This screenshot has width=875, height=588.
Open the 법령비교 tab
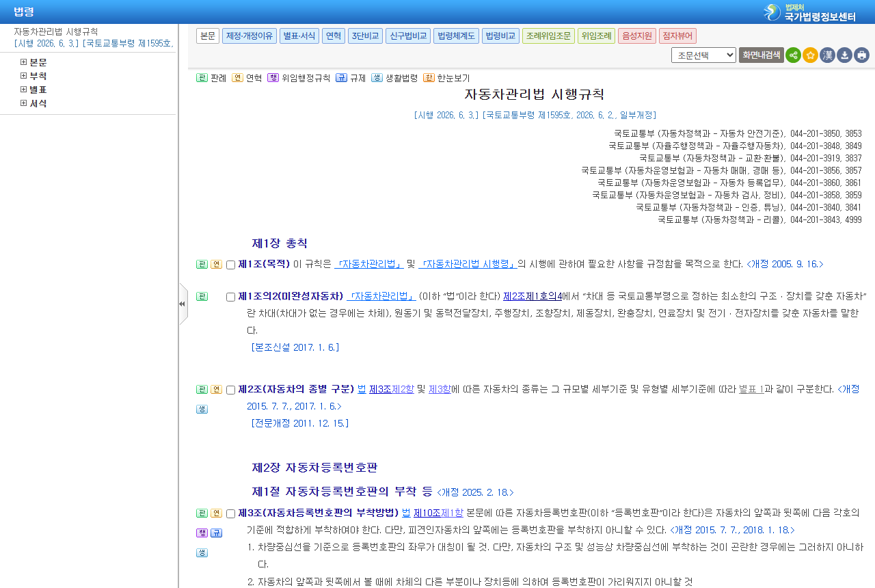pos(500,36)
